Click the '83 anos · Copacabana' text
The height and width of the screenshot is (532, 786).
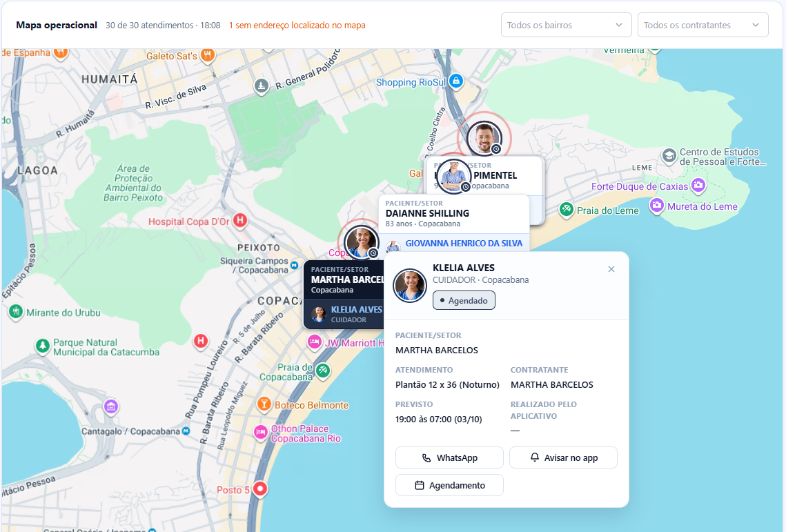[x=422, y=224]
